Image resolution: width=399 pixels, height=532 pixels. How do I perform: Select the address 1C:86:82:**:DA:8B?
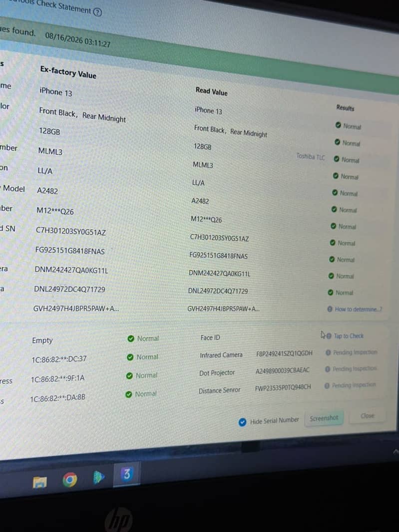pos(58,398)
